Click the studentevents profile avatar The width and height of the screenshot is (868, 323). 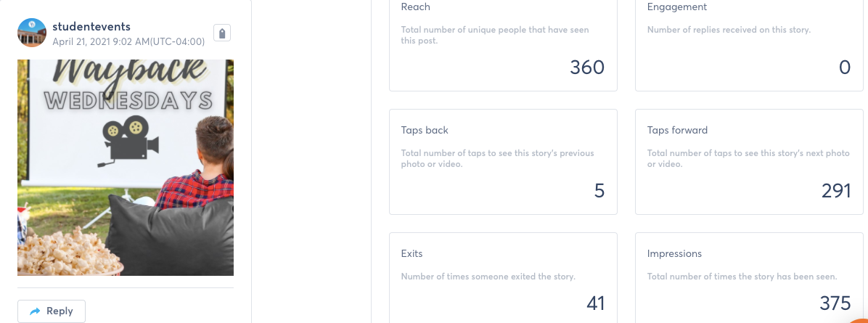click(x=31, y=33)
